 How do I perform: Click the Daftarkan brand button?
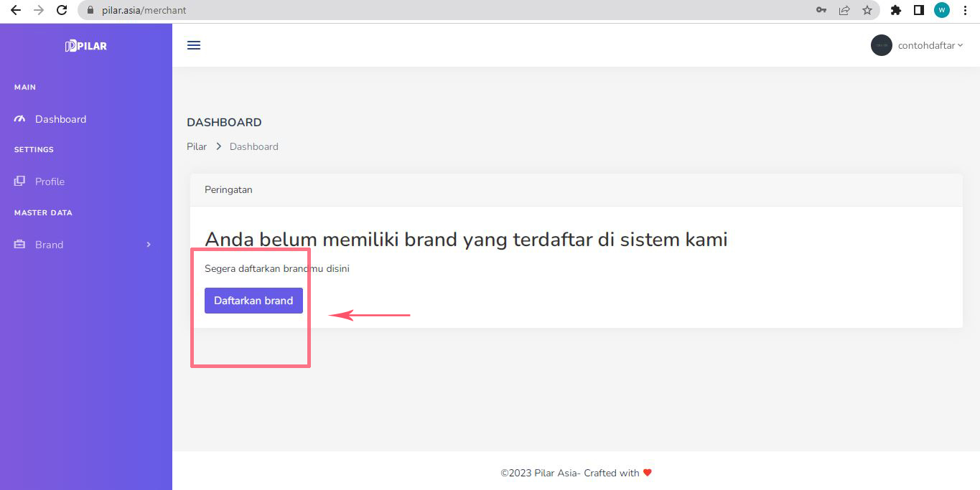point(253,301)
